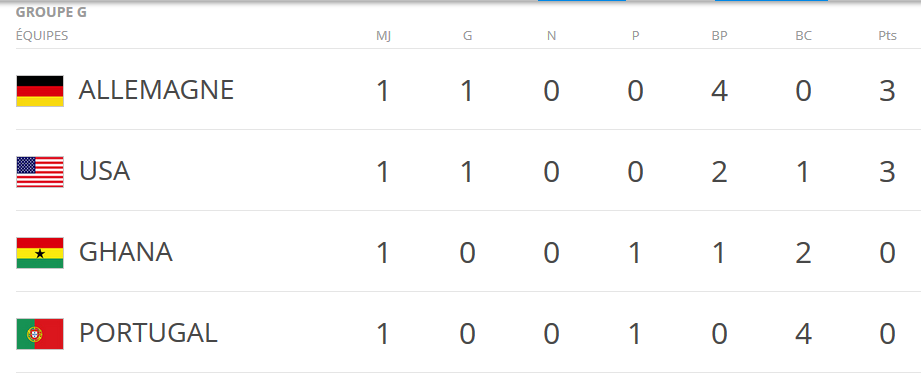Click the BC goals-against column header
The height and width of the screenshot is (373, 921).
[804, 36]
